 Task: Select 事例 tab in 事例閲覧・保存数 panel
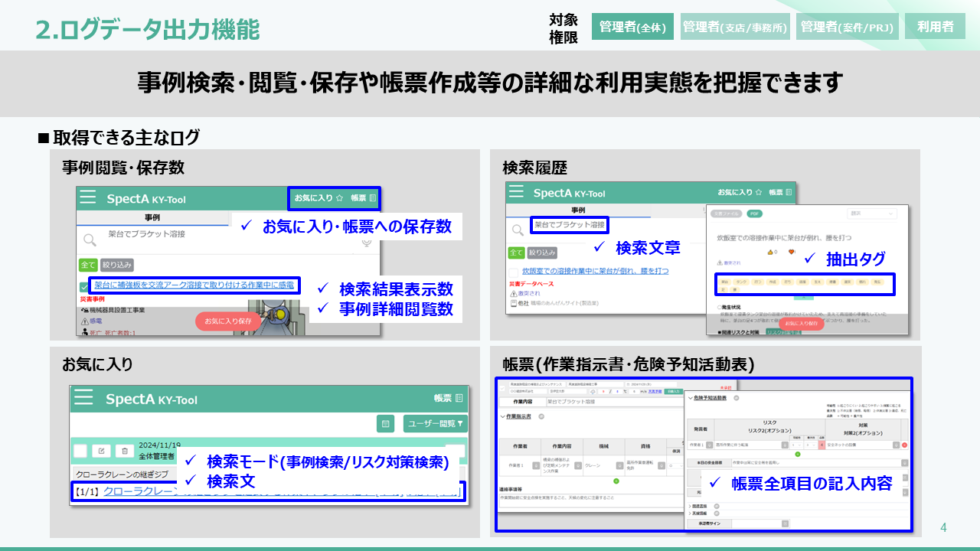point(152,218)
